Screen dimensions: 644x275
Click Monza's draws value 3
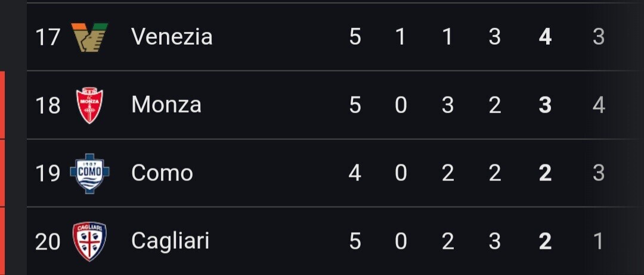pos(448,105)
